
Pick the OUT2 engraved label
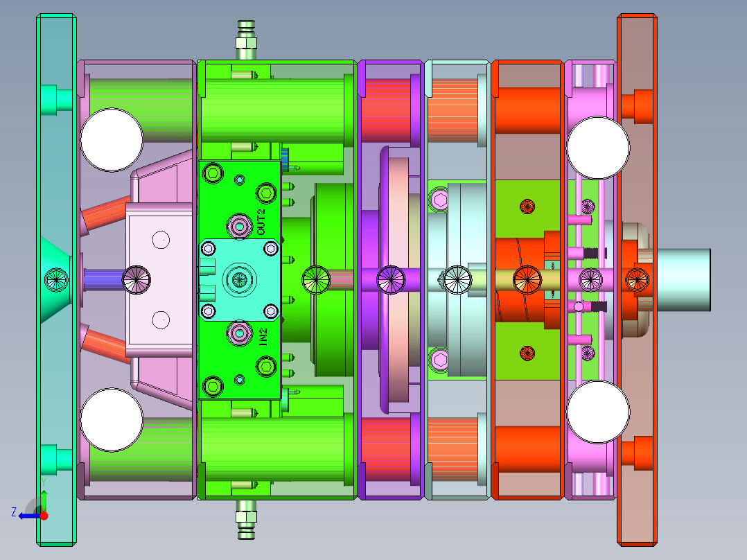click(x=261, y=222)
